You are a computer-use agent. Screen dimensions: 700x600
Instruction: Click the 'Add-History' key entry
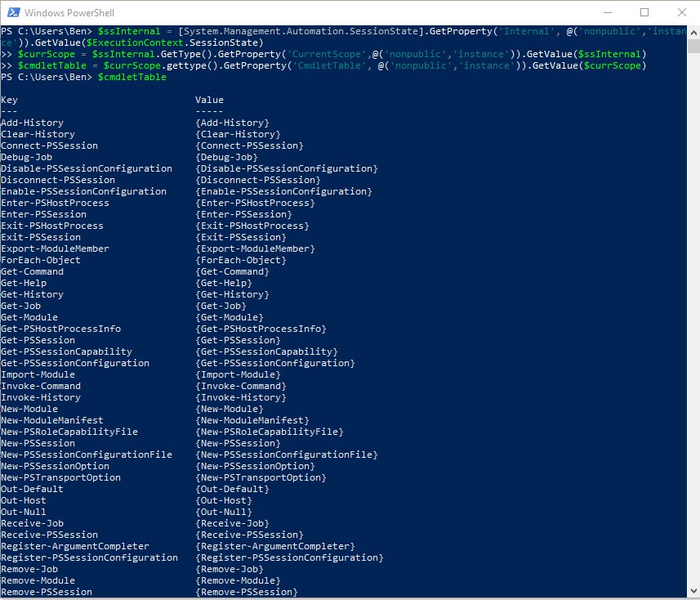(32, 123)
